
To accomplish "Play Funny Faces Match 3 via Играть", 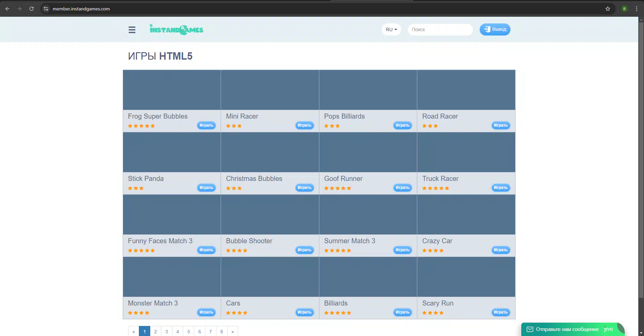I will [206, 250].
